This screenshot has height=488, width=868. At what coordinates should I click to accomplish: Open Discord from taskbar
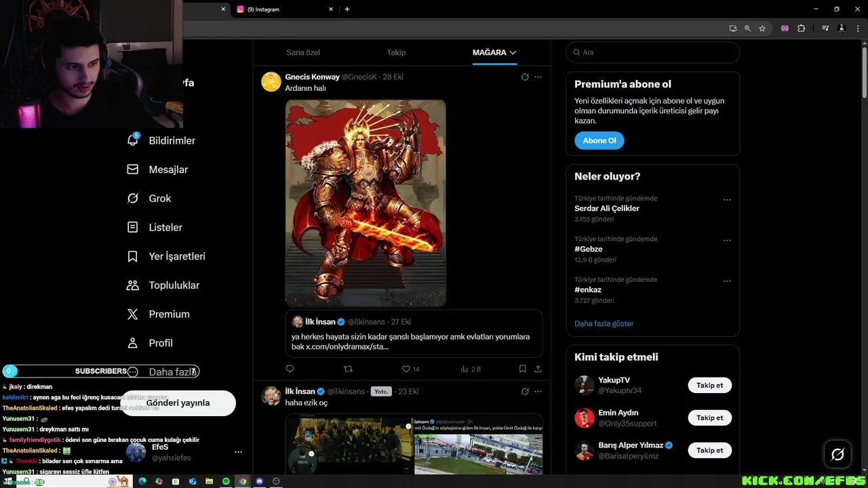(259, 481)
